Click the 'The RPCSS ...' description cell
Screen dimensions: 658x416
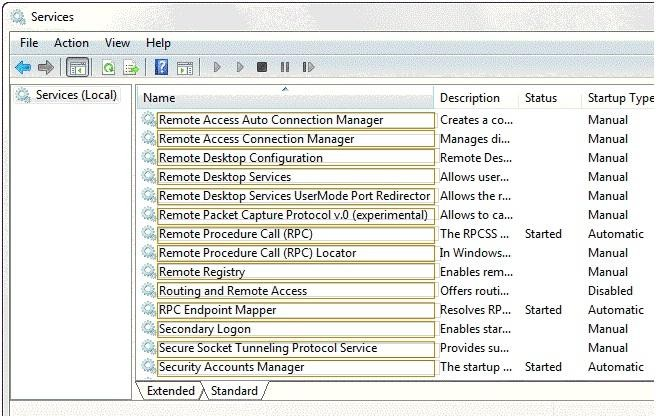point(474,234)
